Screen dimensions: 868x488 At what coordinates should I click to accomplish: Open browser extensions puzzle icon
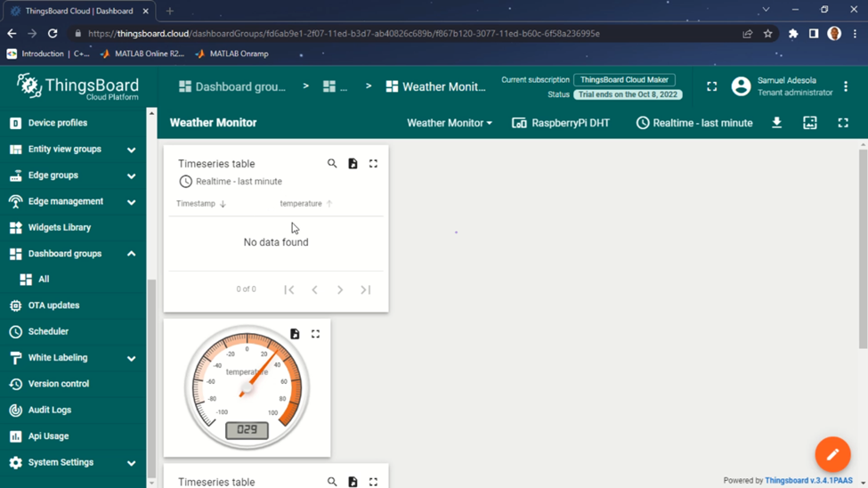pos(793,34)
